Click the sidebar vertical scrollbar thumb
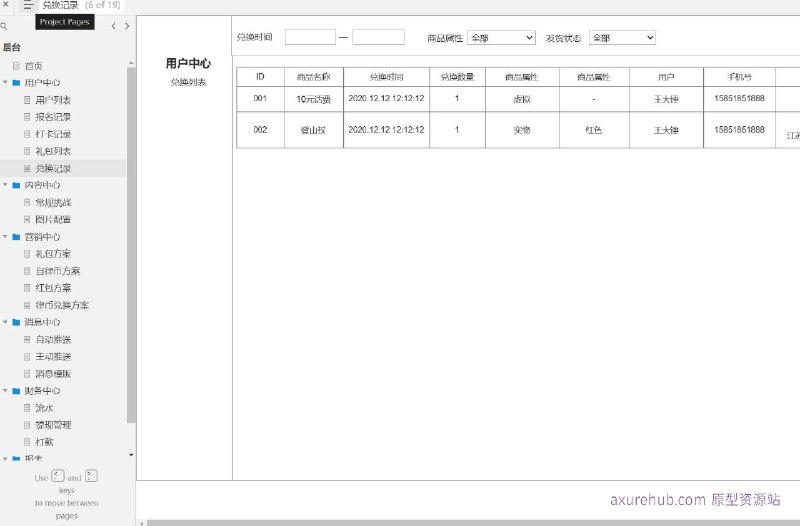Viewport: 800px width, 526px height. point(131,245)
